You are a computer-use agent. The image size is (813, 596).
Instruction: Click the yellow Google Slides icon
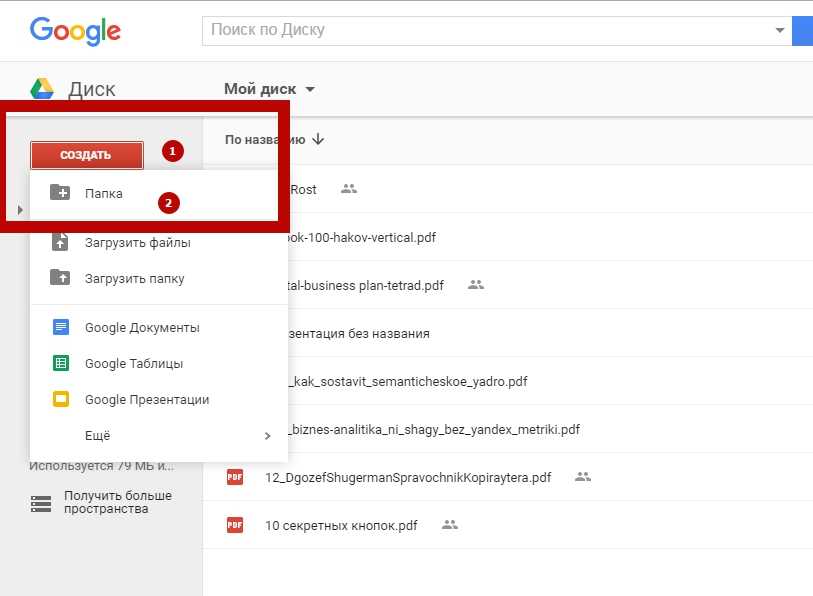61,399
